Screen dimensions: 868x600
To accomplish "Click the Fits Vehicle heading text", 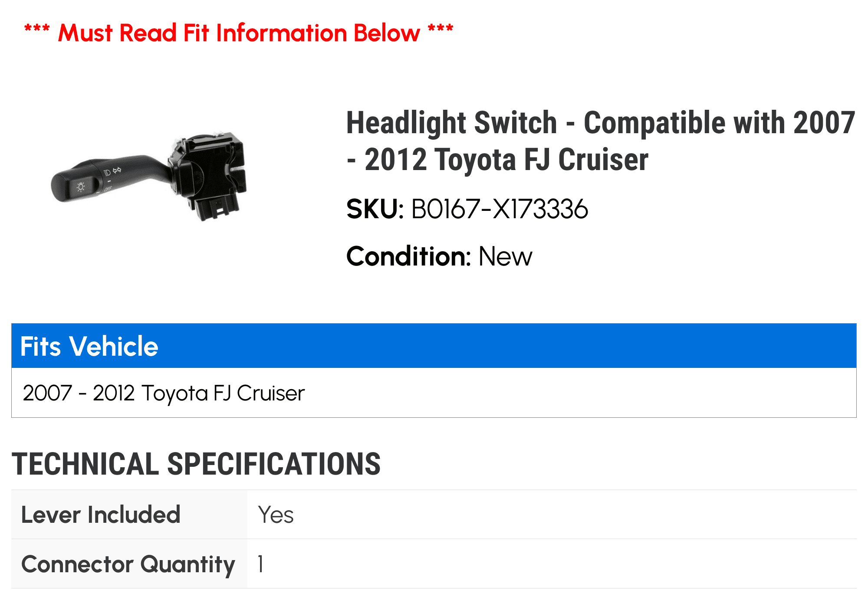I will (x=89, y=346).
